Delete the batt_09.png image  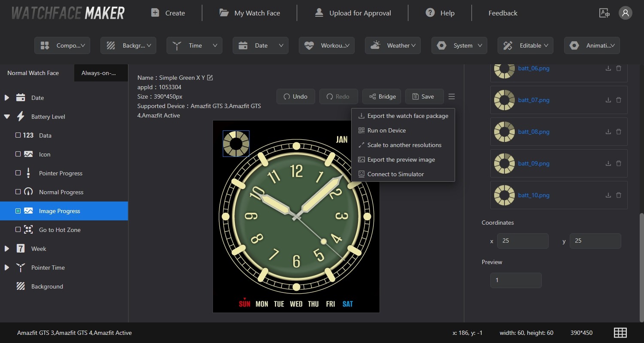tap(619, 163)
